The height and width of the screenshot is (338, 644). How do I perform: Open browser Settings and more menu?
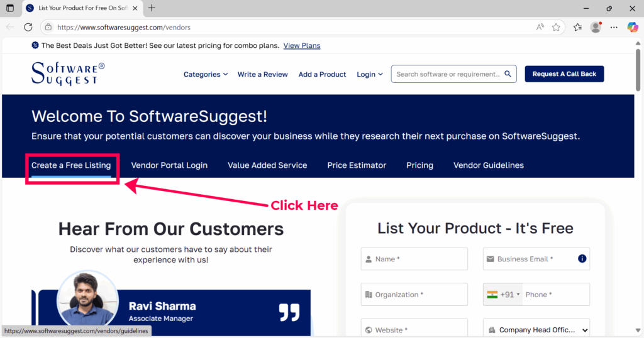tap(614, 28)
